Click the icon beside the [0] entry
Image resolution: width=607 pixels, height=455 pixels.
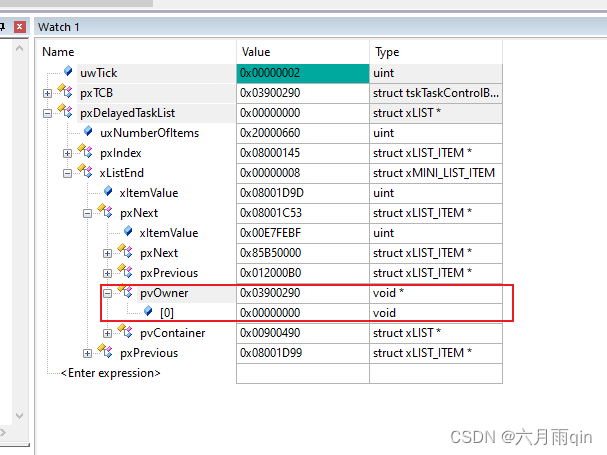147,313
